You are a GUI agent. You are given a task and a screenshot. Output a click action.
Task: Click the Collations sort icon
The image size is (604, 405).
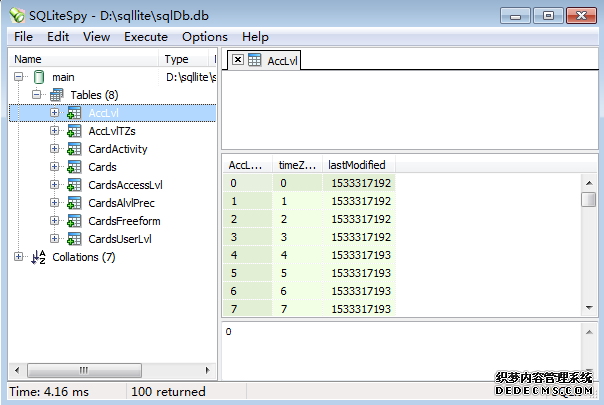38,257
